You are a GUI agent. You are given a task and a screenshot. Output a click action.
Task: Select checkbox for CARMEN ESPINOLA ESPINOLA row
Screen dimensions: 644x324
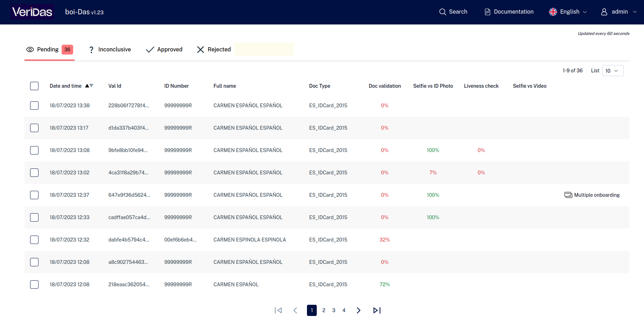[34, 240]
